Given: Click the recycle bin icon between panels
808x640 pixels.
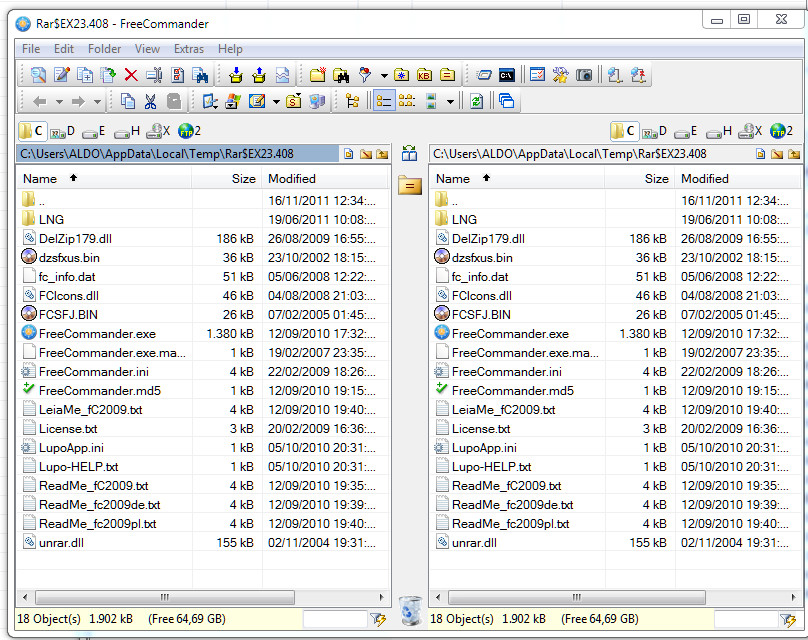Looking at the screenshot, I should [411, 610].
